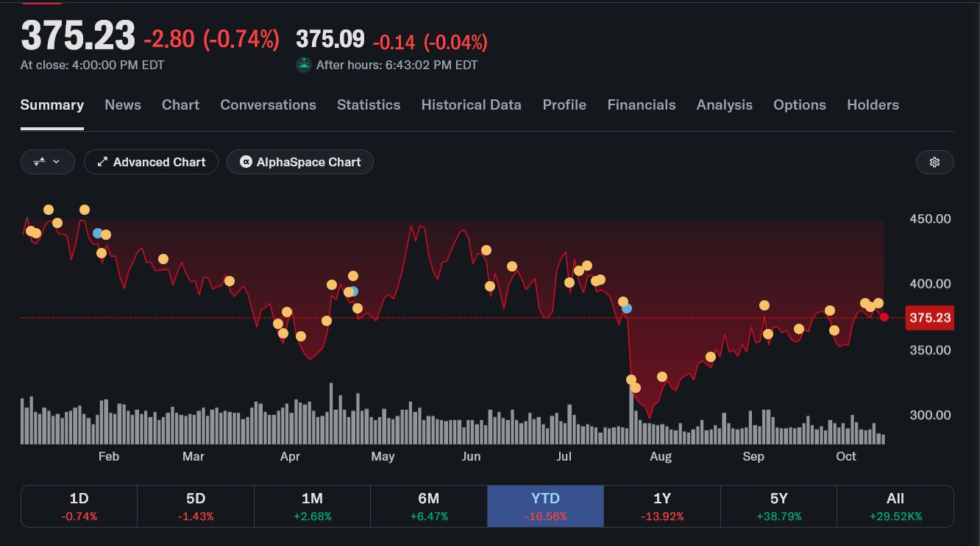The width and height of the screenshot is (980, 546).
Task: Click the 375.09 after-hours price
Action: pyautogui.click(x=330, y=39)
